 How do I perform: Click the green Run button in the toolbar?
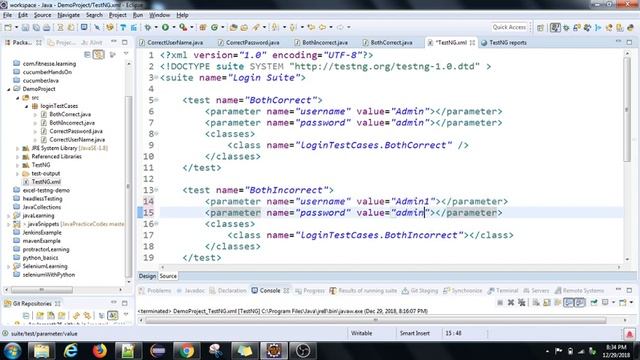coord(165,27)
